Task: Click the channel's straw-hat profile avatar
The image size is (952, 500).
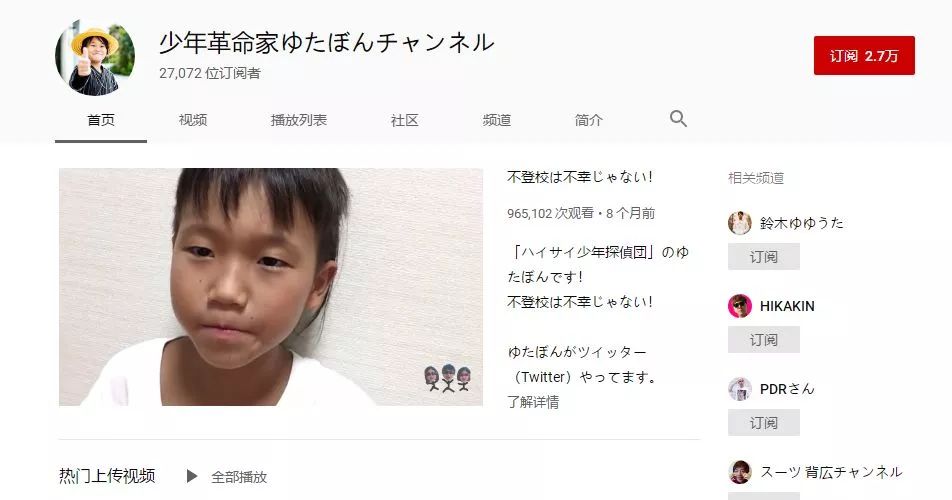Action: click(x=95, y=58)
